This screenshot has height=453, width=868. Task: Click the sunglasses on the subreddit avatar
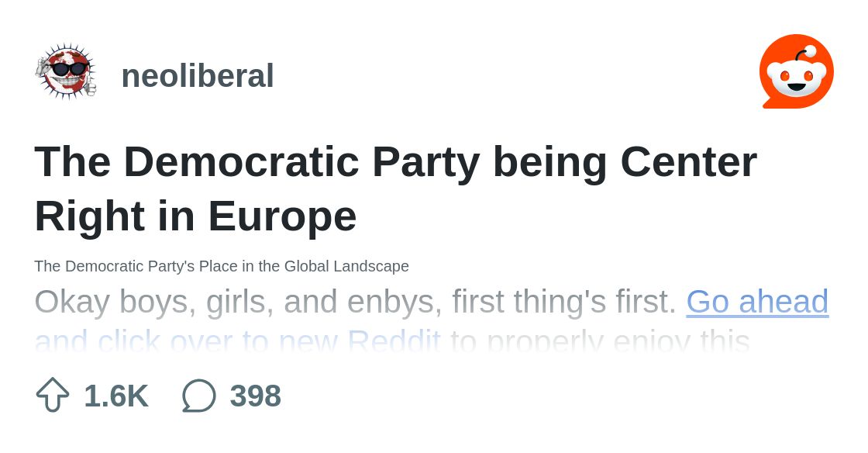point(68,68)
